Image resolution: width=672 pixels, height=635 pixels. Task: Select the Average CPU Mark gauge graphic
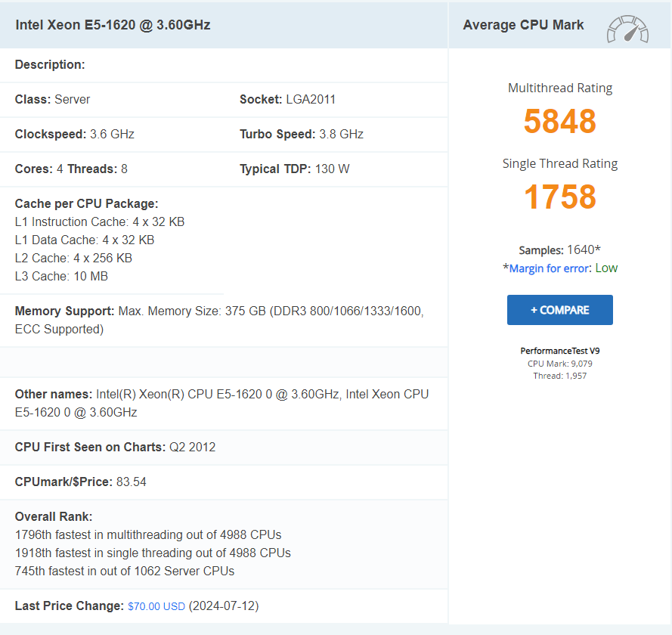pos(628,28)
